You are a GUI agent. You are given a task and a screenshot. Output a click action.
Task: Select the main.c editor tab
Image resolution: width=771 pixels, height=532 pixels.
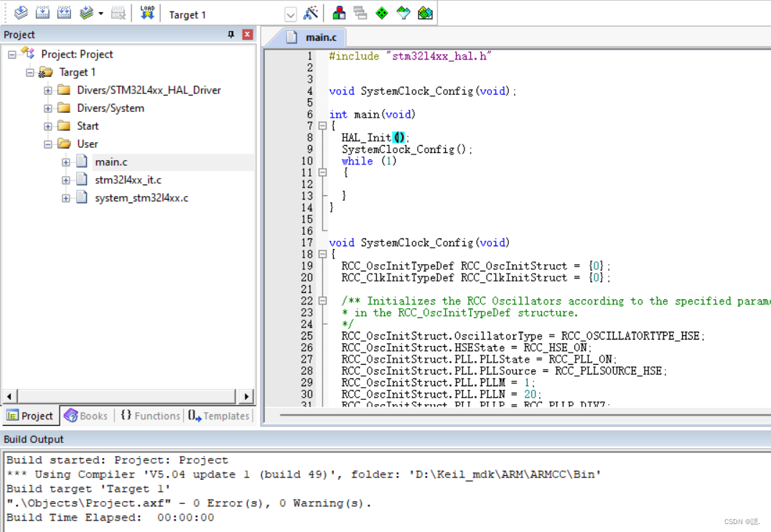click(x=321, y=37)
